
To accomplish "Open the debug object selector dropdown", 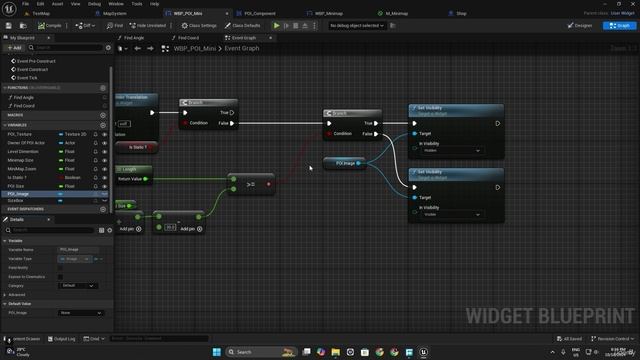I will (x=357, y=26).
